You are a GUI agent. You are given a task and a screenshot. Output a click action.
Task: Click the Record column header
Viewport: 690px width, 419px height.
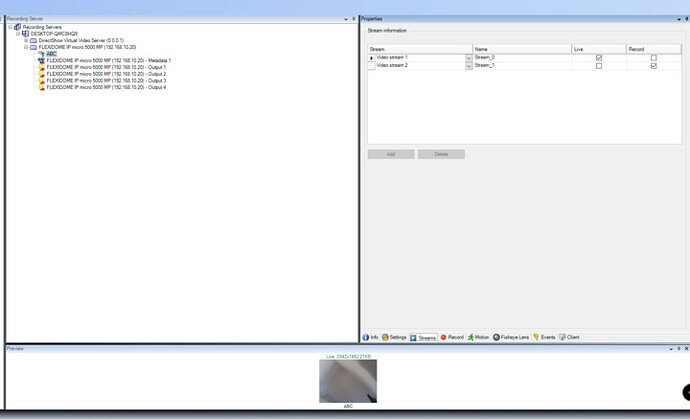click(653, 49)
